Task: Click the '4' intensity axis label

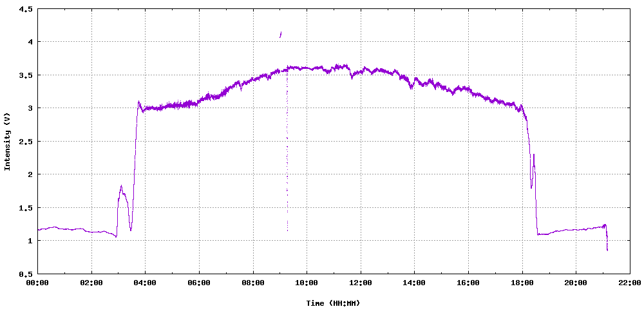Action: tap(30, 42)
